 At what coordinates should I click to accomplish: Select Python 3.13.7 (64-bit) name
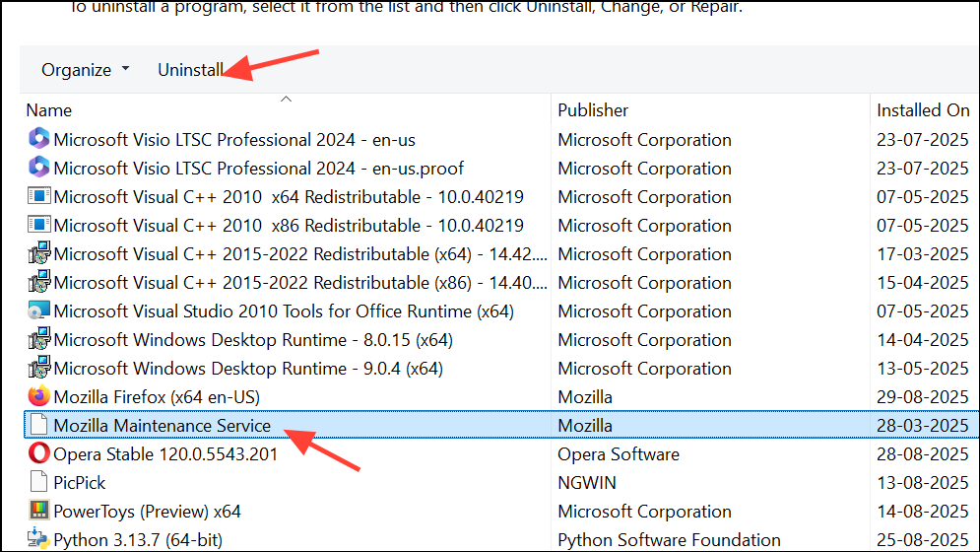coord(138,540)
